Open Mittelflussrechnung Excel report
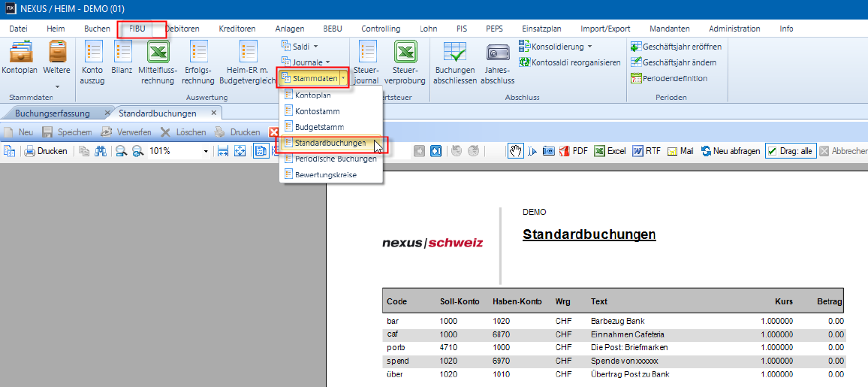This screenshot has width=868, height=387. 158,56
